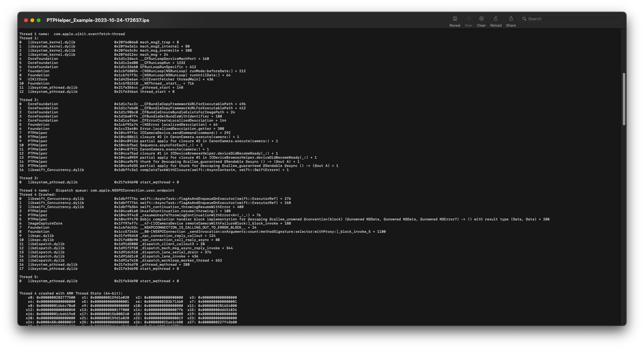Open the Share menu icon

point(511,19)
